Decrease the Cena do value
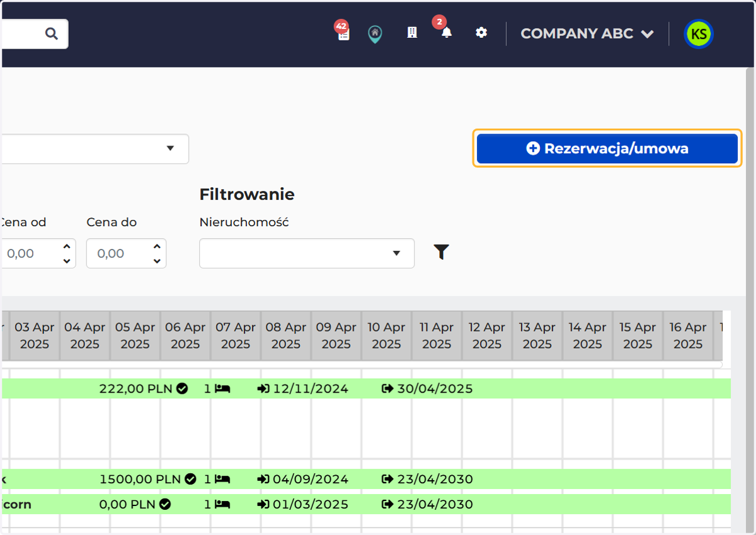 [157, 261]
